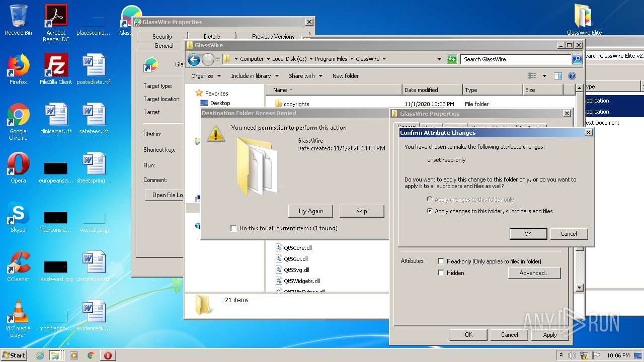Launch CCleaner desktop shortcut
Screen dimensions: 644x362
[x=18, y=266]
